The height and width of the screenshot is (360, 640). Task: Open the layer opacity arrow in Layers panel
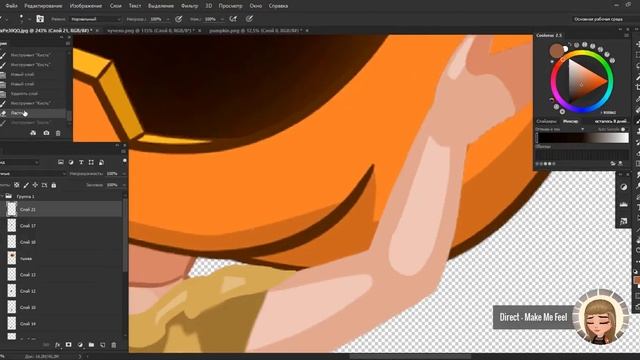point(123,174)
